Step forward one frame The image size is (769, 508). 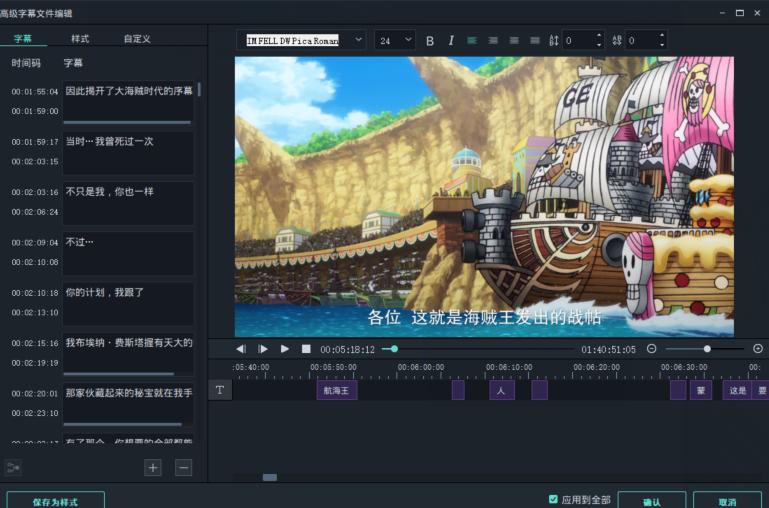263,349
